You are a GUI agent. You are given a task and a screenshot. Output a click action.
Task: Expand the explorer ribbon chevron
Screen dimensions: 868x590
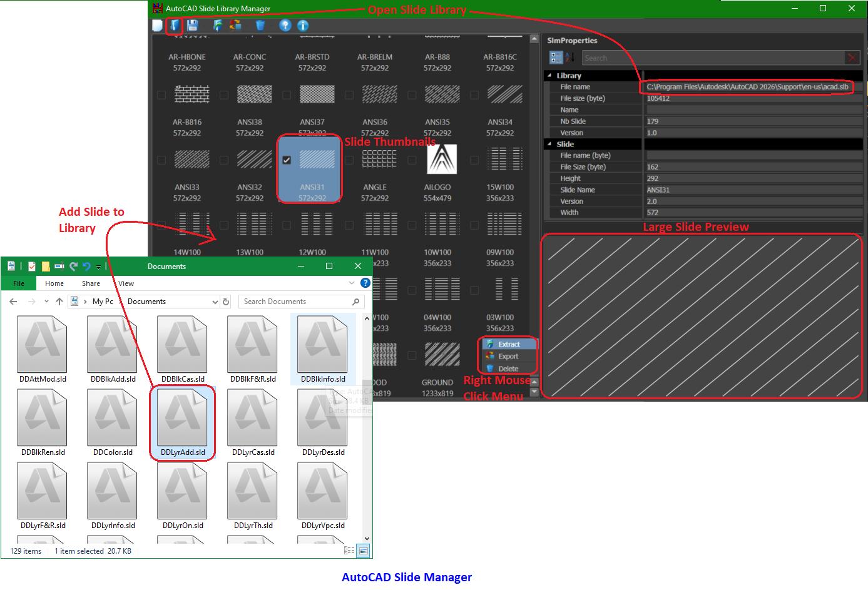pos(352,283)
